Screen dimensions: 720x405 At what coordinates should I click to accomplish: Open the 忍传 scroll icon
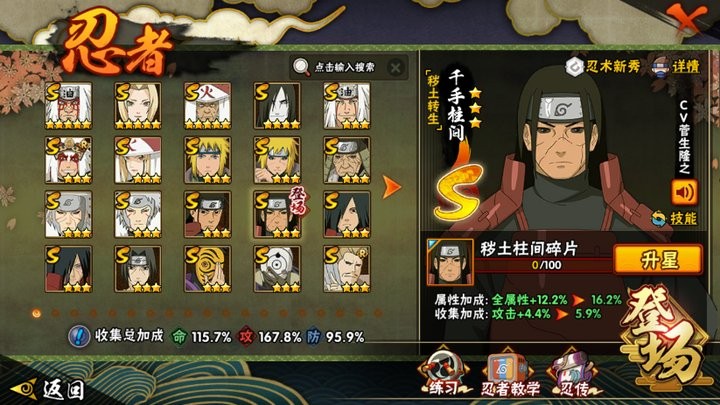574,374
